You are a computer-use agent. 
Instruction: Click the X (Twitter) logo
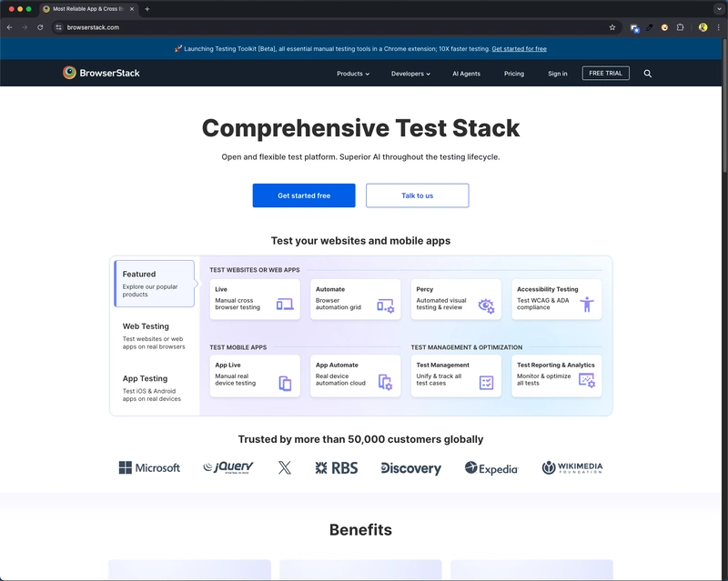click(285, 467)
